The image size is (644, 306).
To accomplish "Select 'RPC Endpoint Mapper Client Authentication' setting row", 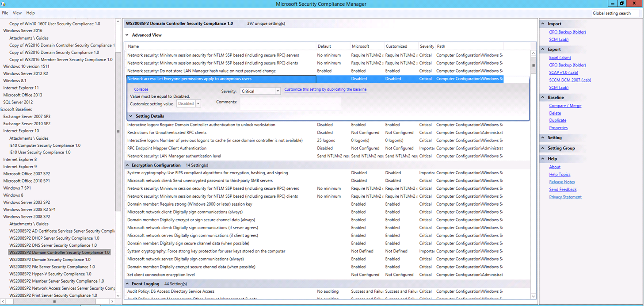I will [x=314, y=149].
